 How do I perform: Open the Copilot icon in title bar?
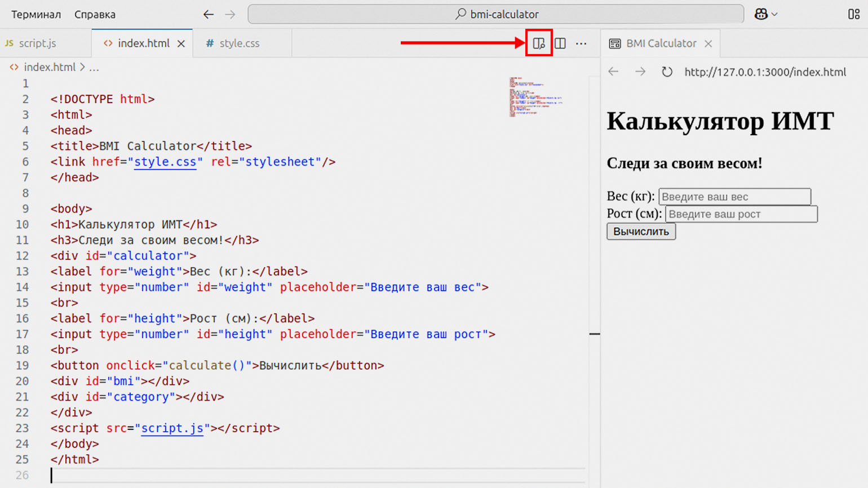(x=761, y=14)
